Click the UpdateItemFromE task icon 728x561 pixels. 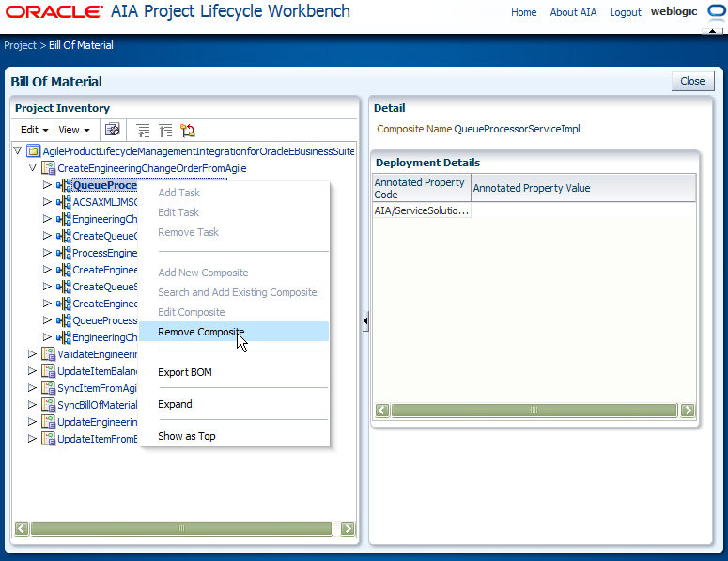(x=48, y=439)
